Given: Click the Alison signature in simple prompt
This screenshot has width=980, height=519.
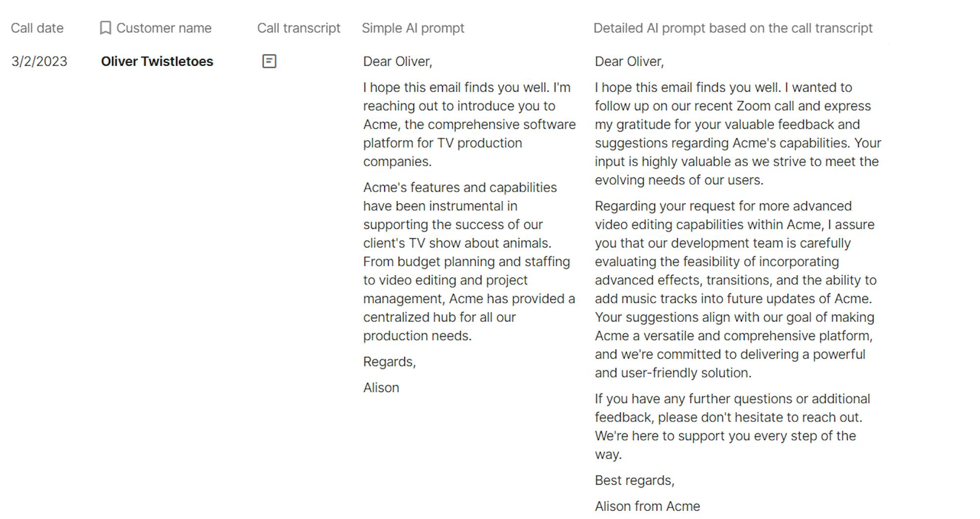Looking at the screenshot, I should tap(381, 388).
